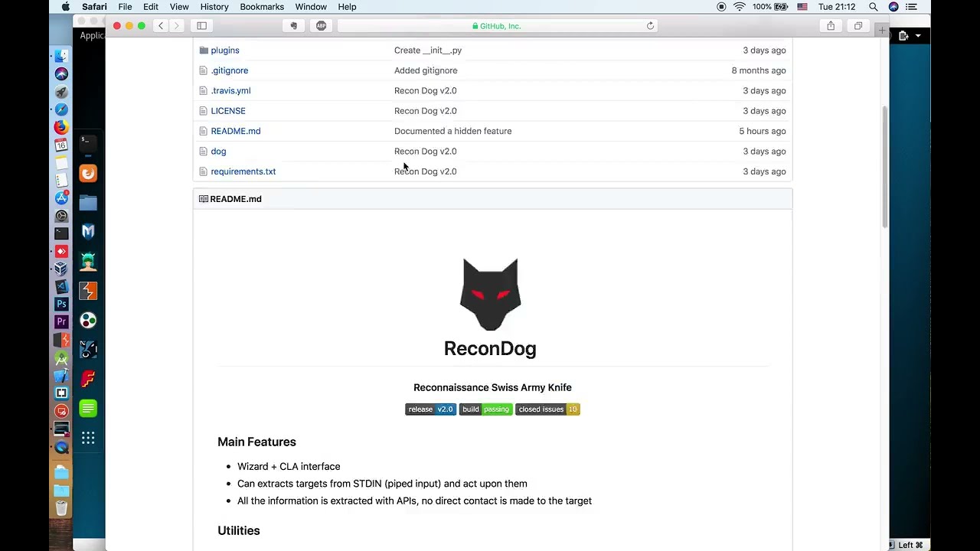This screenshot has width=980, height=551.
Task: Open the Wi-Fi status menu
Action: [739, 7]
